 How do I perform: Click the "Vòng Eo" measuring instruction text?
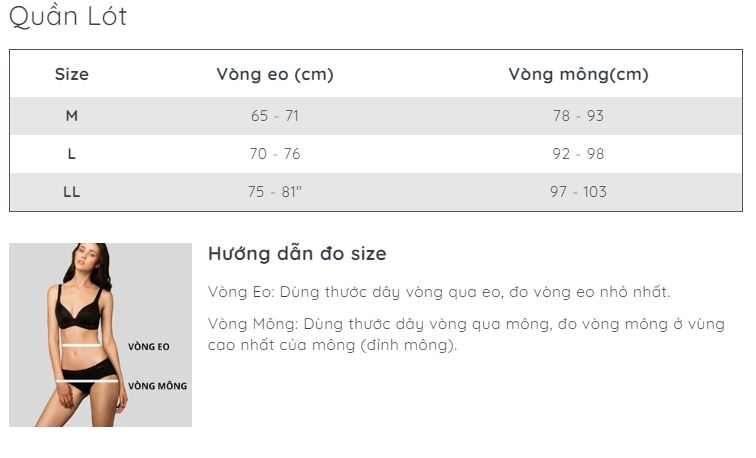tap(439, 292)
